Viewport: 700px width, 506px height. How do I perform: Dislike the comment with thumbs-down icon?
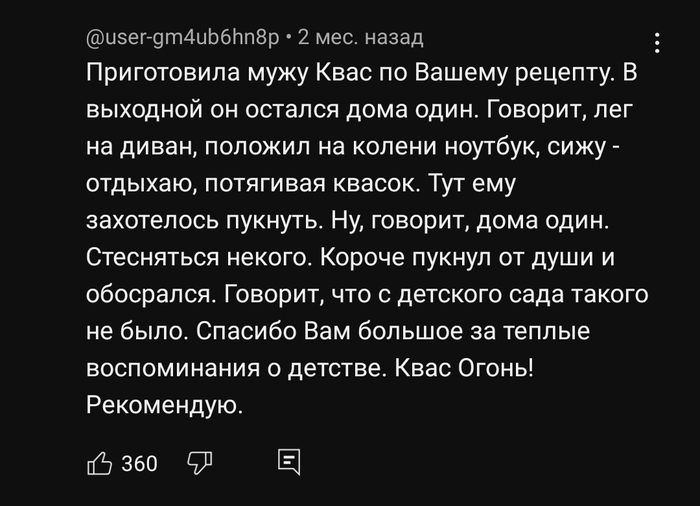pyautogui.click(x=200, y=463)
